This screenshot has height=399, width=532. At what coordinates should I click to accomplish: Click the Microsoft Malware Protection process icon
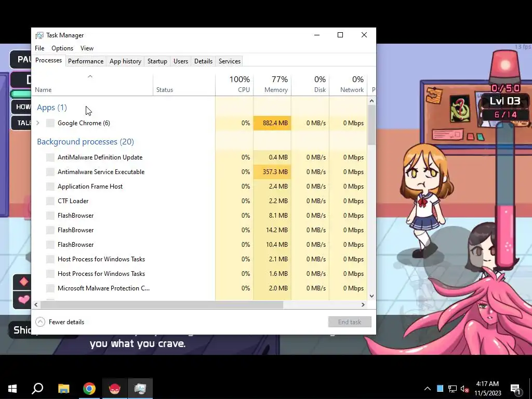[x=50, y=288]
